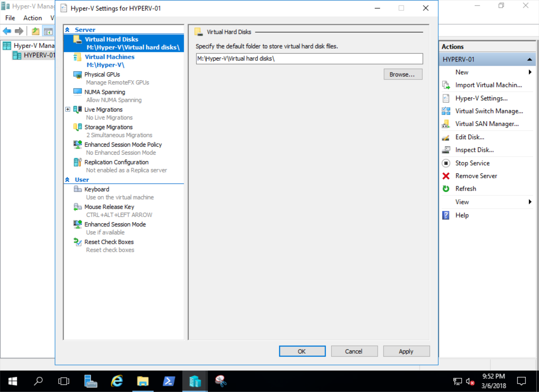
Task: Click Stop Service action
Action: pos(472,163)
